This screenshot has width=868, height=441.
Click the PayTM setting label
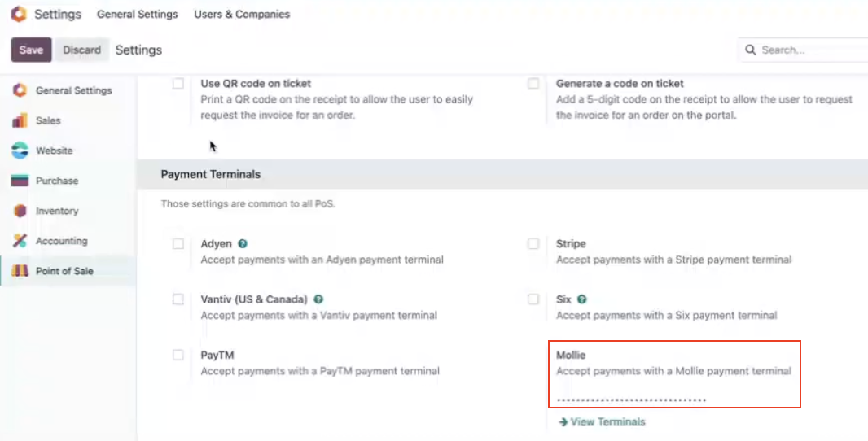point(217,355)
